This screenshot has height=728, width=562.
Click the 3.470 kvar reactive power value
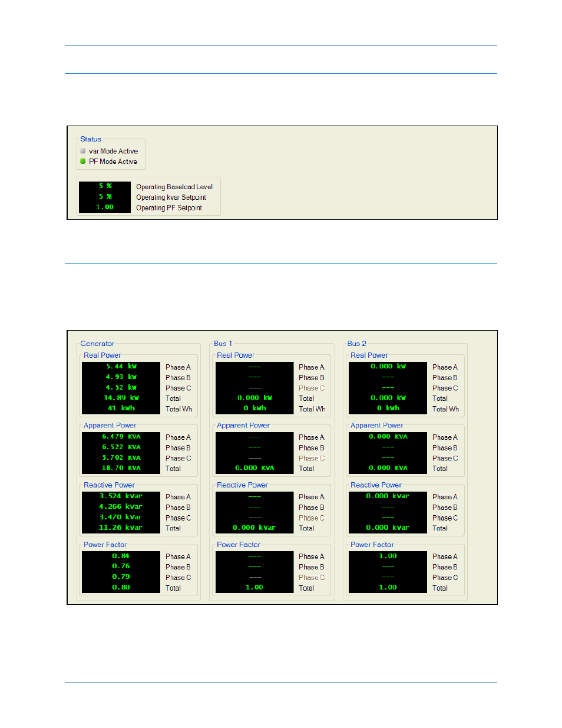tap(121, 518)
